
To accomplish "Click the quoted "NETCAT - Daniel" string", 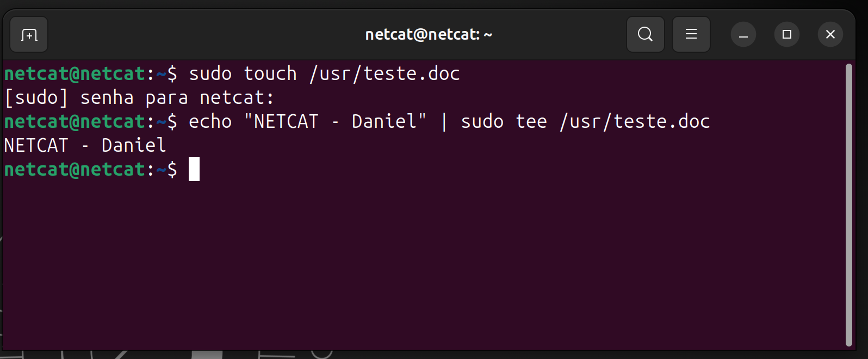I will 336,121.
